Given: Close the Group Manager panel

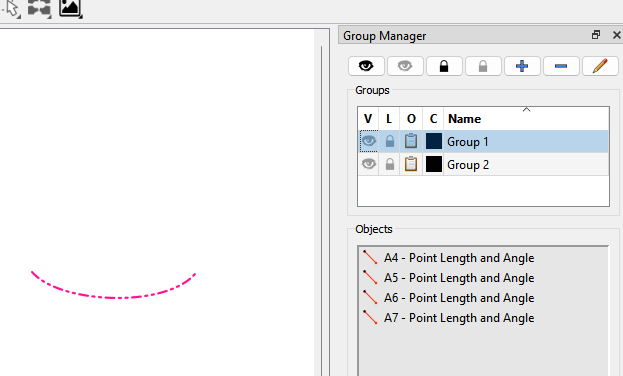Looking at the screenshot, I should pos(617,35).
